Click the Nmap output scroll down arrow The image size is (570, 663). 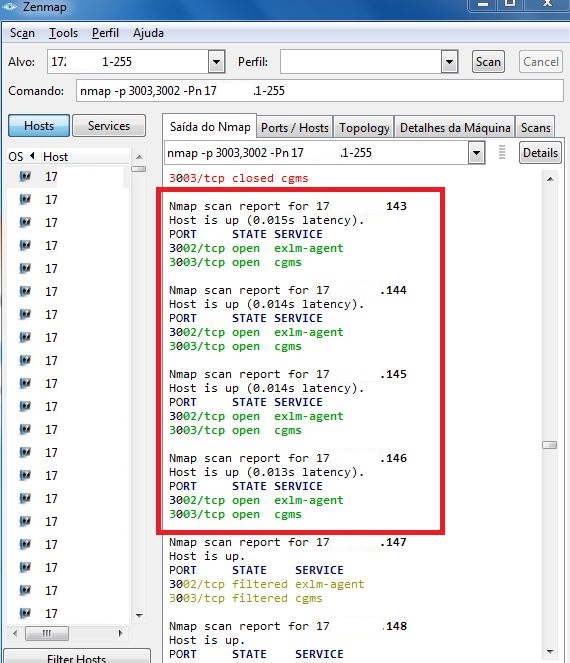click(550, 651)
